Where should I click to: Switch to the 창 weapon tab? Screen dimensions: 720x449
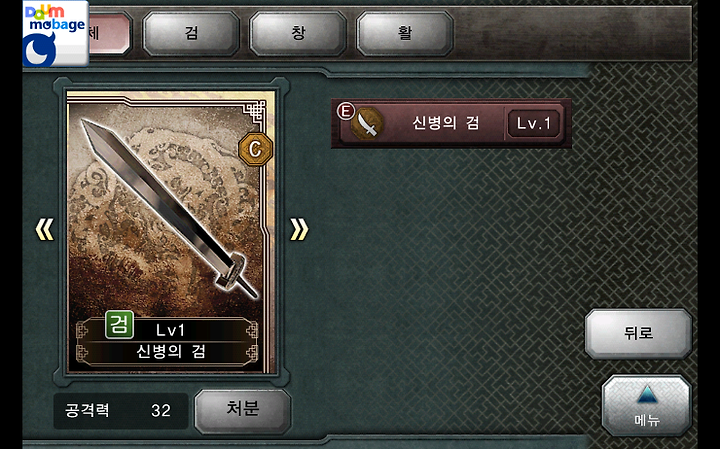(x=298, y=34)
